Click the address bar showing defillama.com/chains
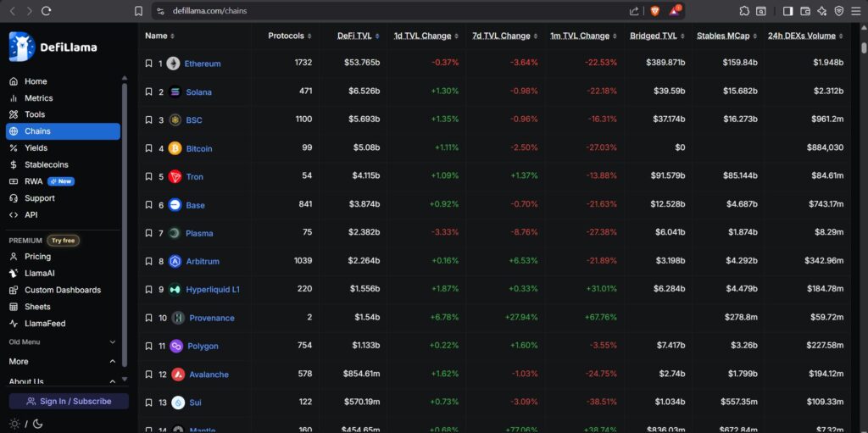 click(x=381, y=11)
